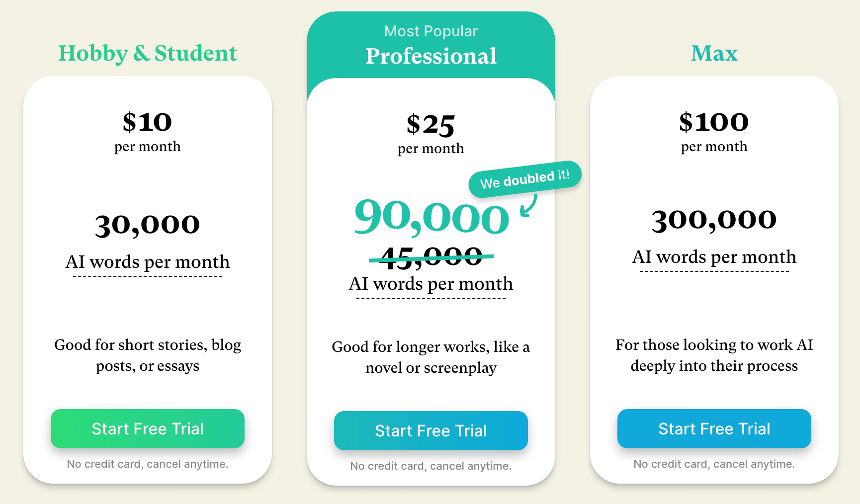This screenshot has height=504, width=860.
Task: Click the 300,000 AI words text
Action: [714, 219]
